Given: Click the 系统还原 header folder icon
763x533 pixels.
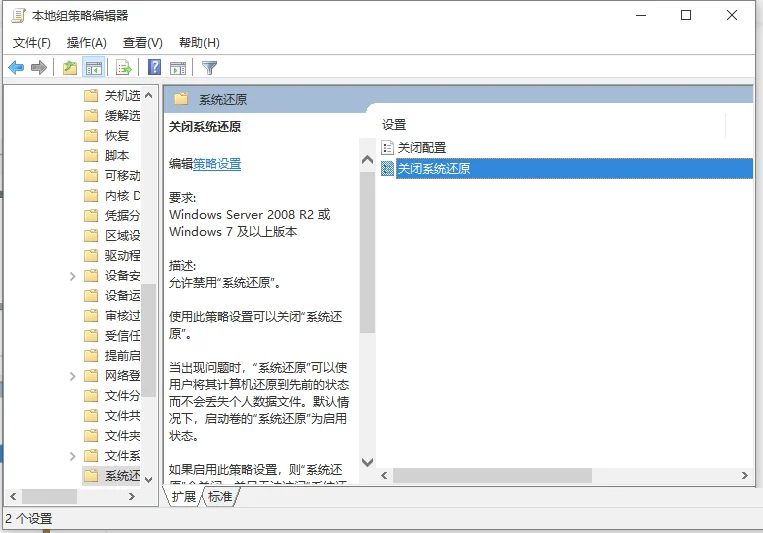Looking at the screenshot, I should pyautogui.click(x=181, y=99).
